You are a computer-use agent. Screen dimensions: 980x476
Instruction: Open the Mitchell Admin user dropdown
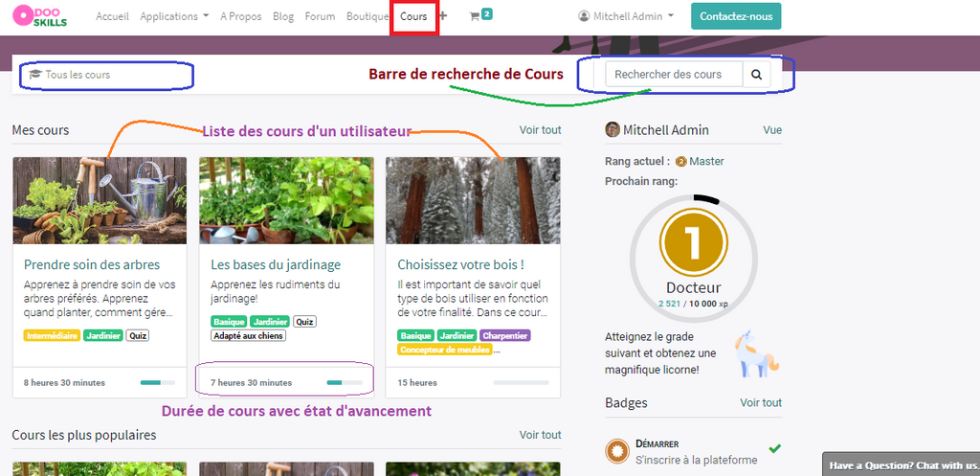[x=626, y=16]
